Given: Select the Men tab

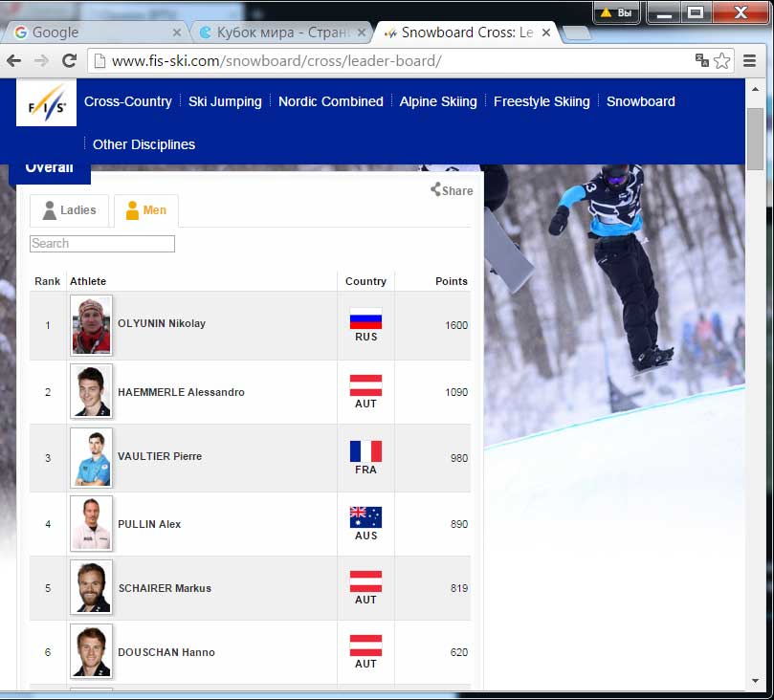Looking at the screenshot, I should 145,210.
